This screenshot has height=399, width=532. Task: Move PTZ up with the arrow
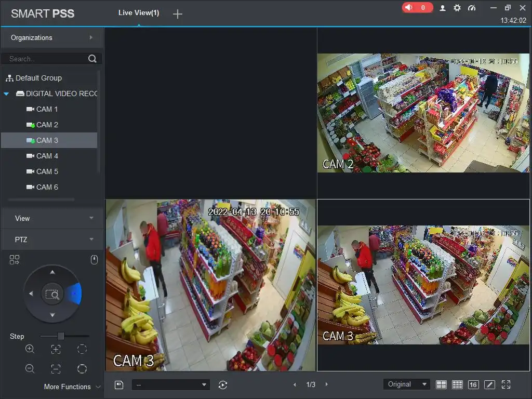point(52,272)
